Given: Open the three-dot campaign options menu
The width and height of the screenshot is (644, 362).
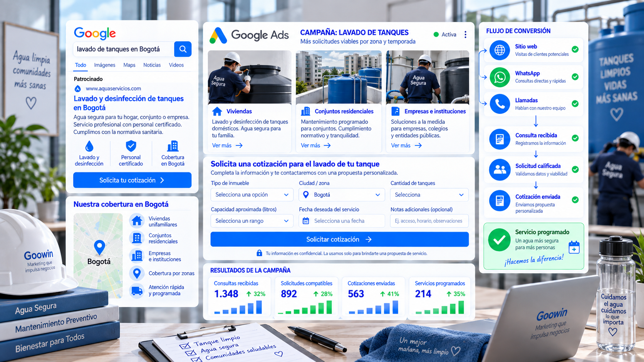Looking at the screenshot, I should tap(465, 35).
